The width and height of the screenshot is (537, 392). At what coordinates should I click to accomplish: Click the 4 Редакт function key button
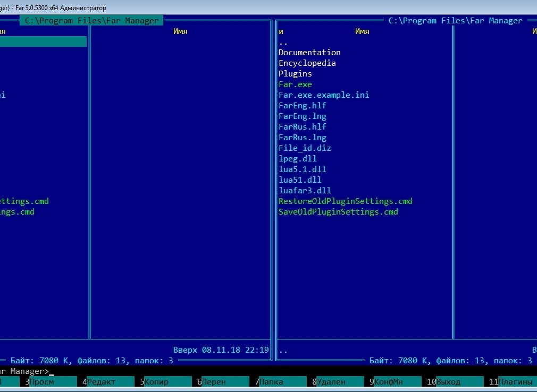(108, 381)
